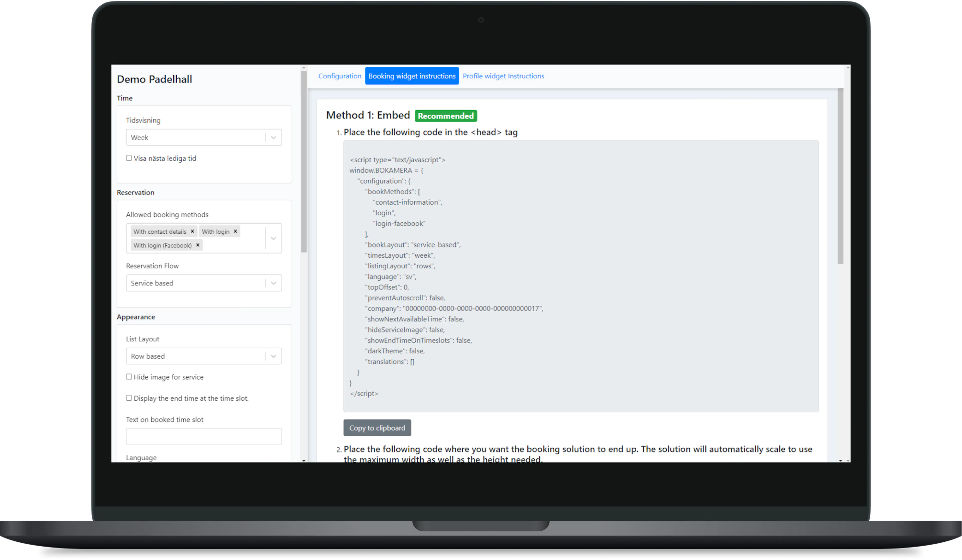This screenshot has height=560, width=962.
Task: Remove the 'With login (Facebook)' tag
Action: pos(198,245)
